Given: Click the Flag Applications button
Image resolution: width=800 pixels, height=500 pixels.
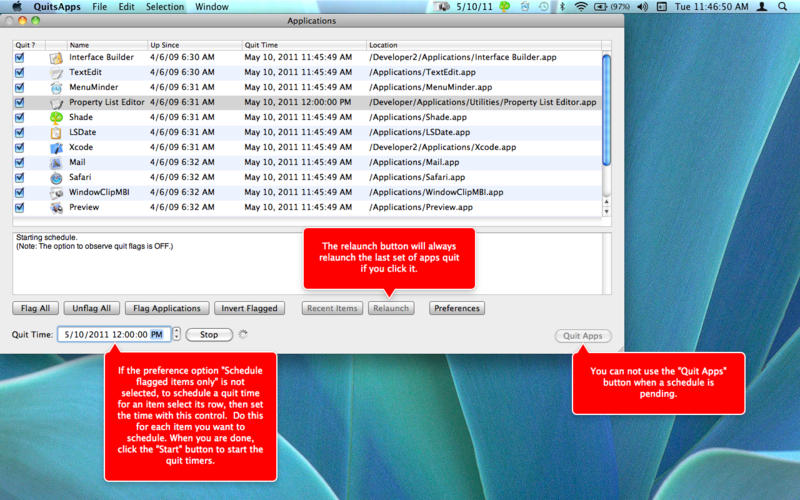Looking at the screenshot, I should [167, 308].
